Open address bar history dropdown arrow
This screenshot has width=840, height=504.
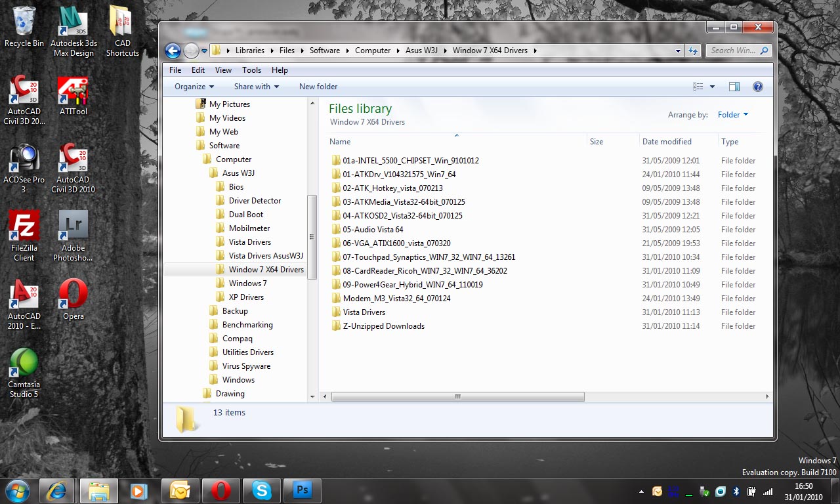679,51
